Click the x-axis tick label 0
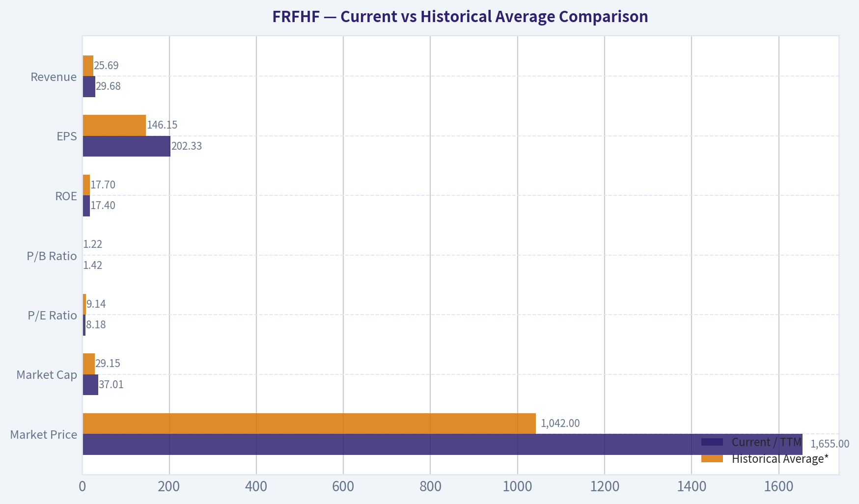Viewport: 859px width, 504px height. point(83,487)
